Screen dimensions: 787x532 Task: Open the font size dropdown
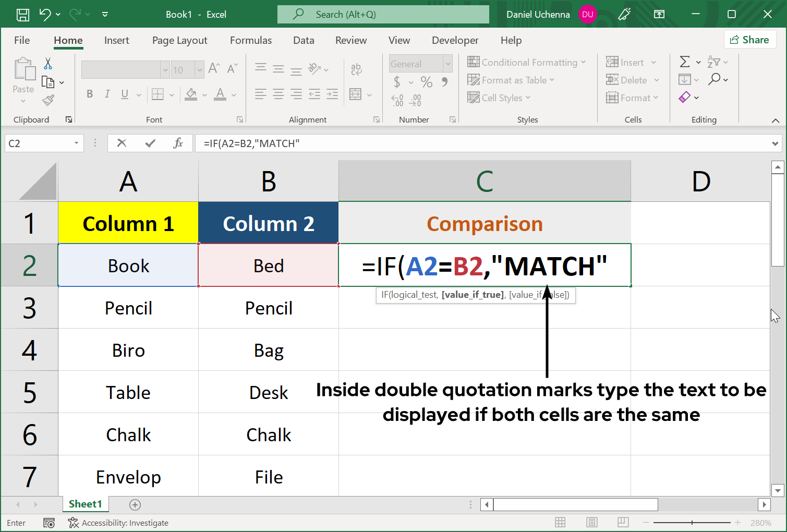click(x=200, y=69)
